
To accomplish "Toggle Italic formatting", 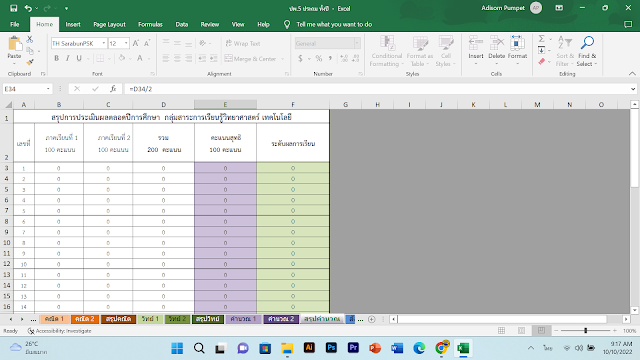I will (x=67, y=58).
